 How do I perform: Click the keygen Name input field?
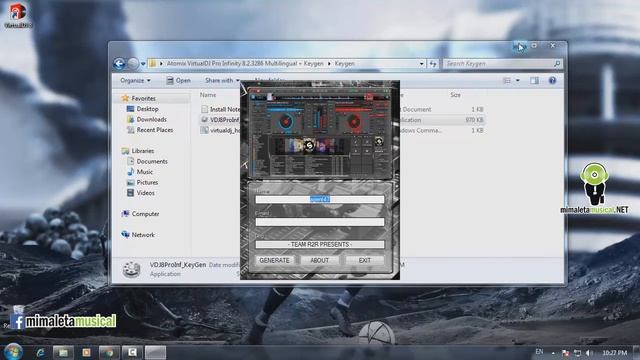[x=320, y=199]
